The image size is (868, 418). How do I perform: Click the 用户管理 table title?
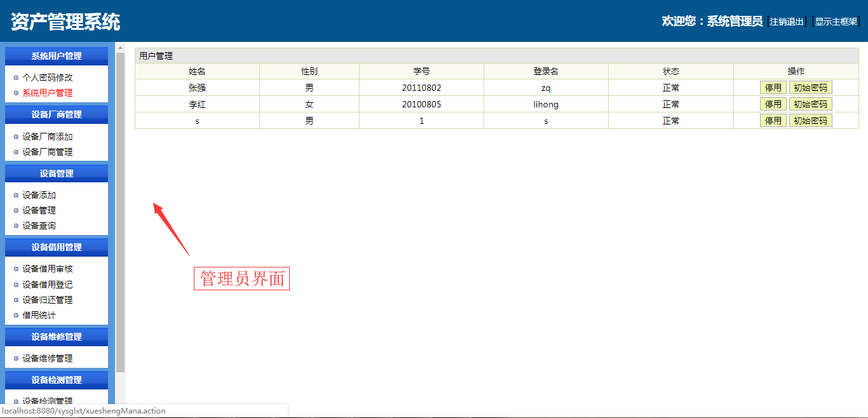pyautogui.click(x=156, y=56)
